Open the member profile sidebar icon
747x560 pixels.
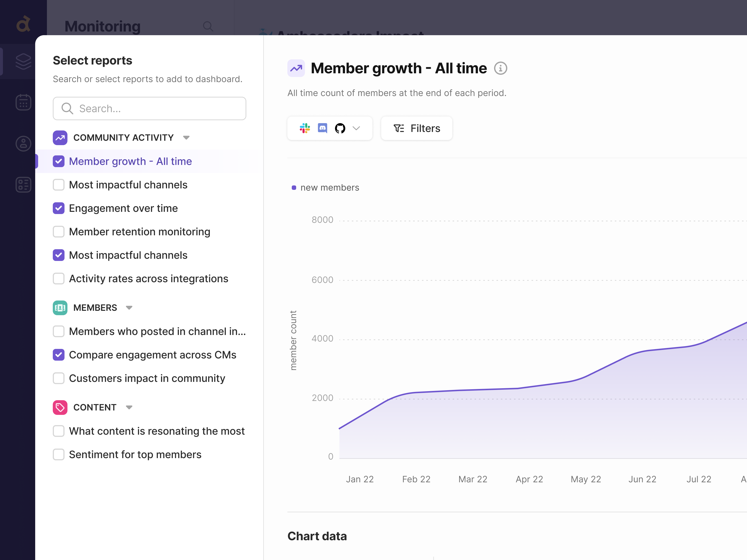[x=23, y=144]
